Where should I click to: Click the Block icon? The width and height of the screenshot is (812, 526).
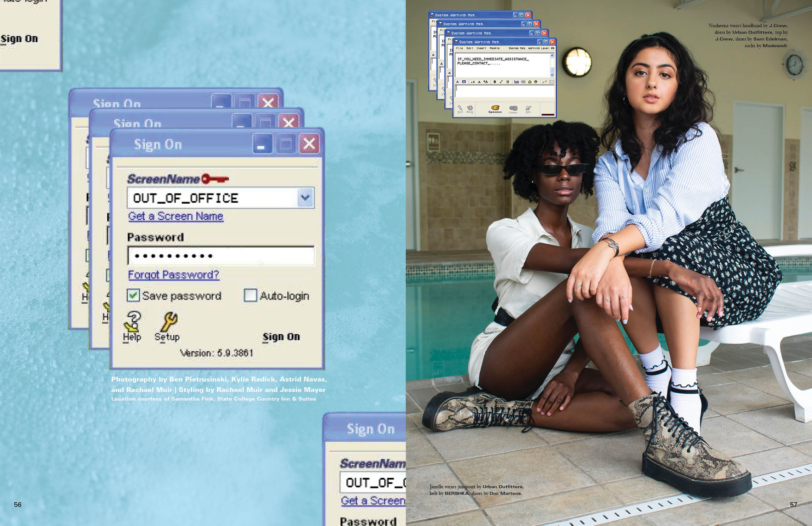470,108
